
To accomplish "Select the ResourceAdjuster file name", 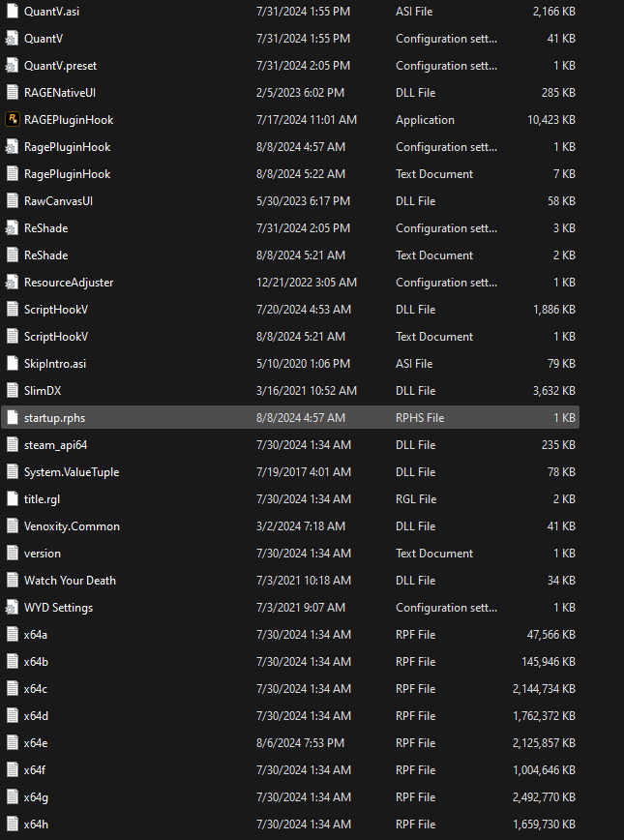I will pos(69,283).
